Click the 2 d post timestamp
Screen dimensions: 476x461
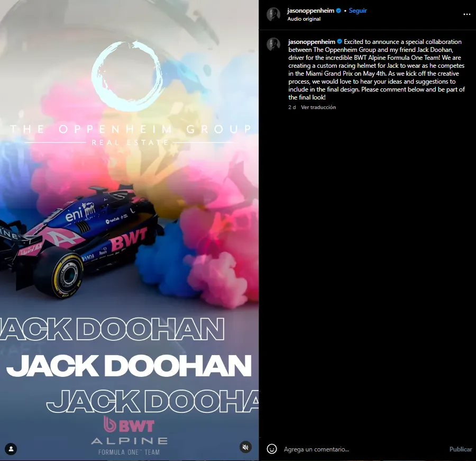pos(292,107)
